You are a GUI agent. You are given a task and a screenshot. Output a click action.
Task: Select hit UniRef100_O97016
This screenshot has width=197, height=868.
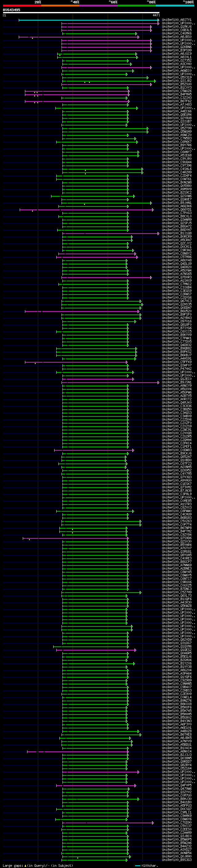(x=177, y=321)
